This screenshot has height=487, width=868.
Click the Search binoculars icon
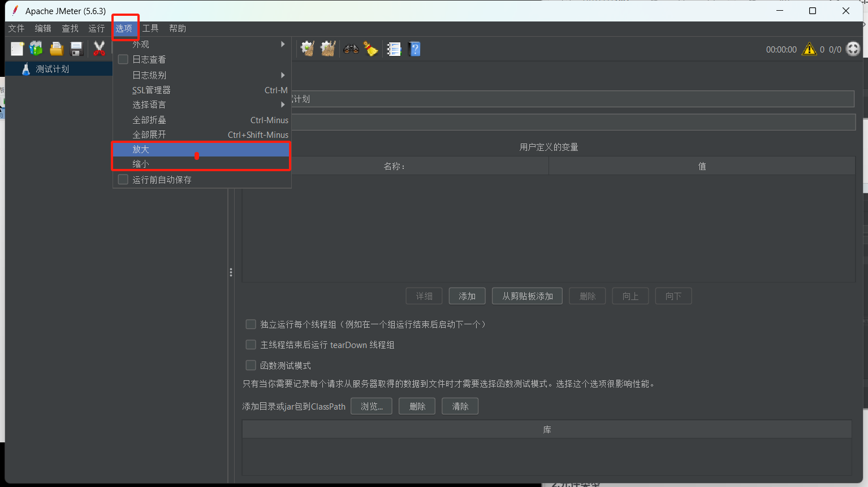coord(351,49)
